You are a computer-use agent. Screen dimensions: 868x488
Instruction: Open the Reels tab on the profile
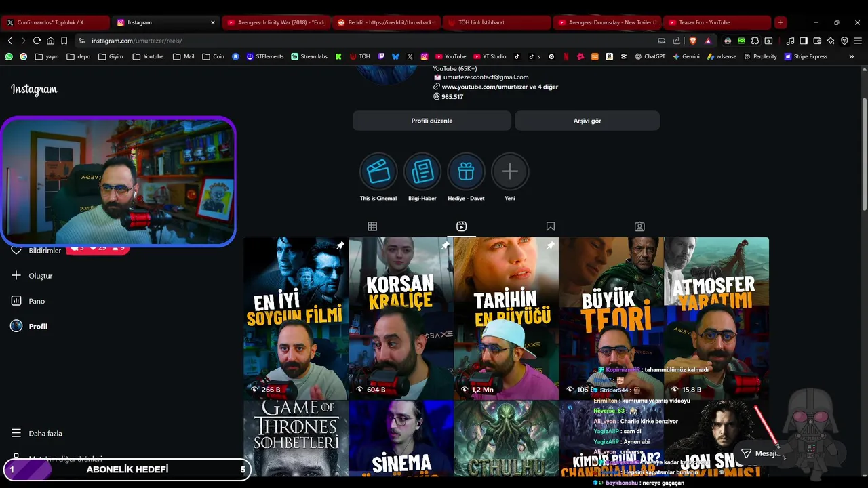tap(461, 226)
